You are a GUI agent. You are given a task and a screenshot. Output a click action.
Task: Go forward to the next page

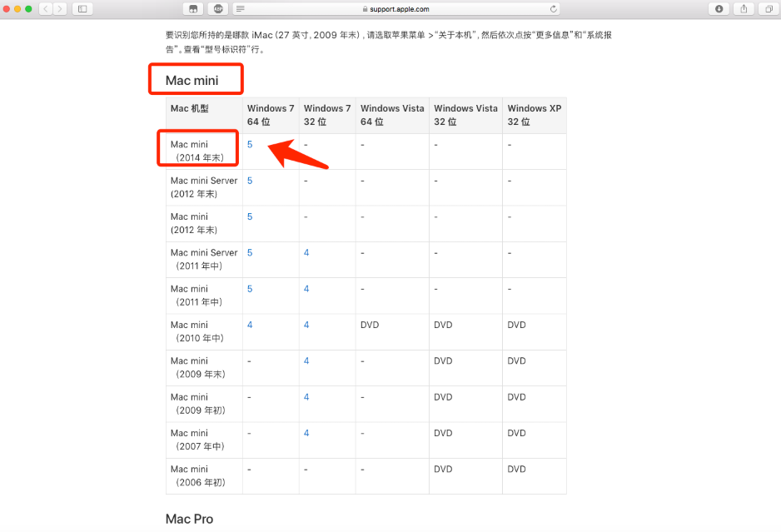pos(61,8)
